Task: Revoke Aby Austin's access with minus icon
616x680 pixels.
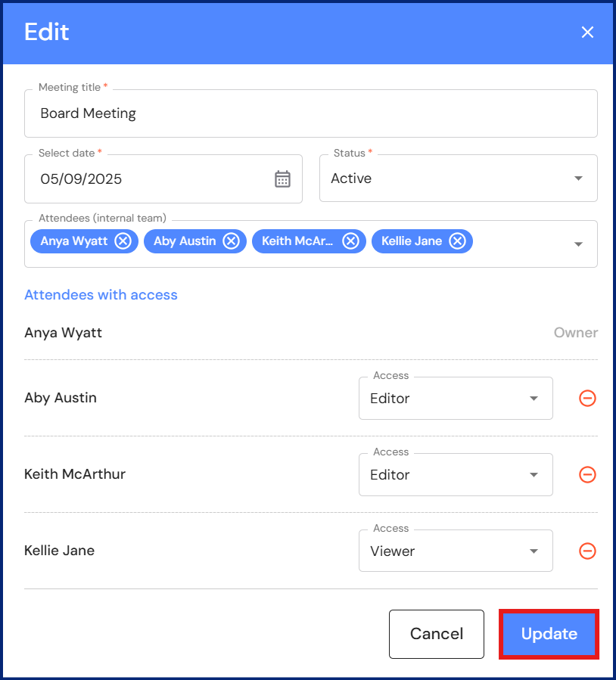Action: click(x=587, y=398)
